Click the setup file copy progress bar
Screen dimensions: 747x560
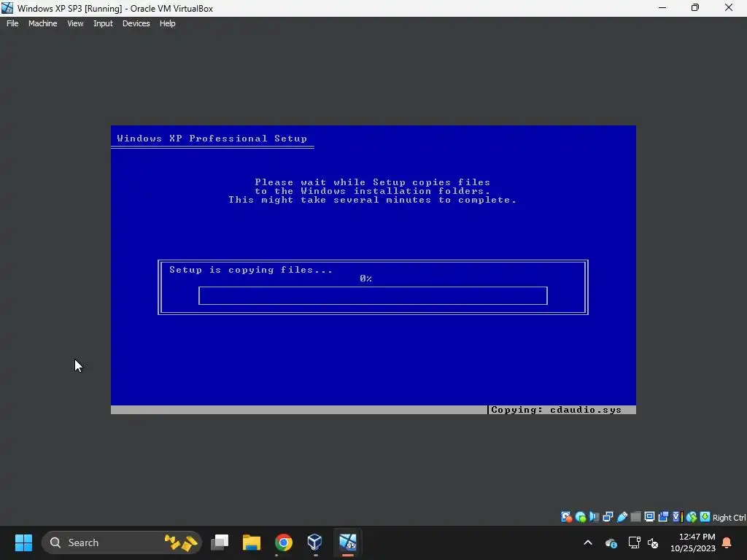coord(373,296)
